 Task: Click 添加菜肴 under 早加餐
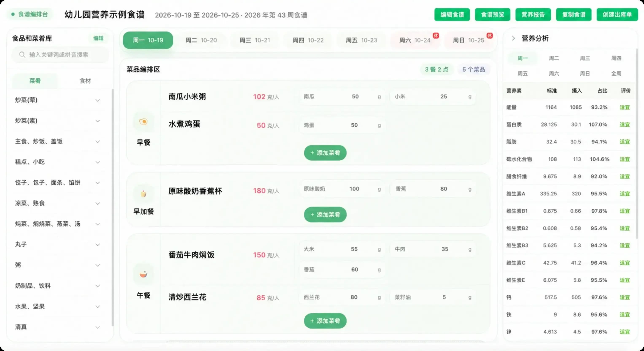point(325,215)
